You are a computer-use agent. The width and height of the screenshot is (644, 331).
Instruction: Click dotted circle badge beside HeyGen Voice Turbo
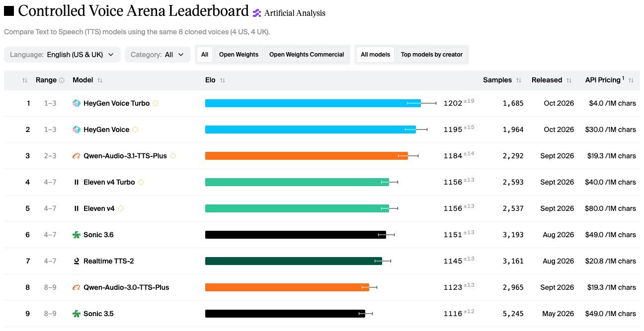click(x=156, y=103)
